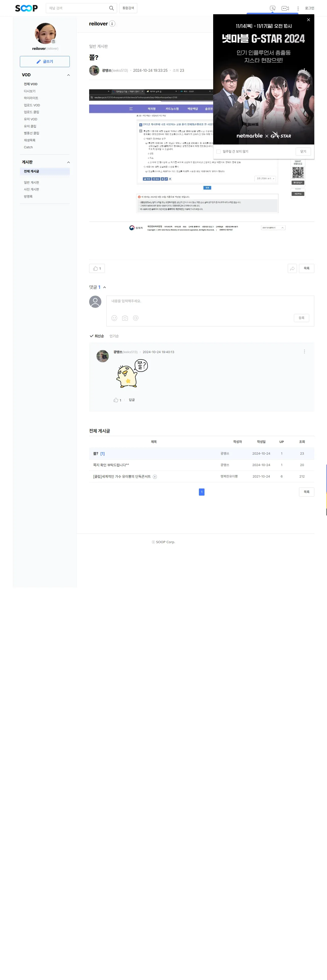Click the mention @ icon in comment box
The width and height of the screenshot is (327, 980).
135,318
